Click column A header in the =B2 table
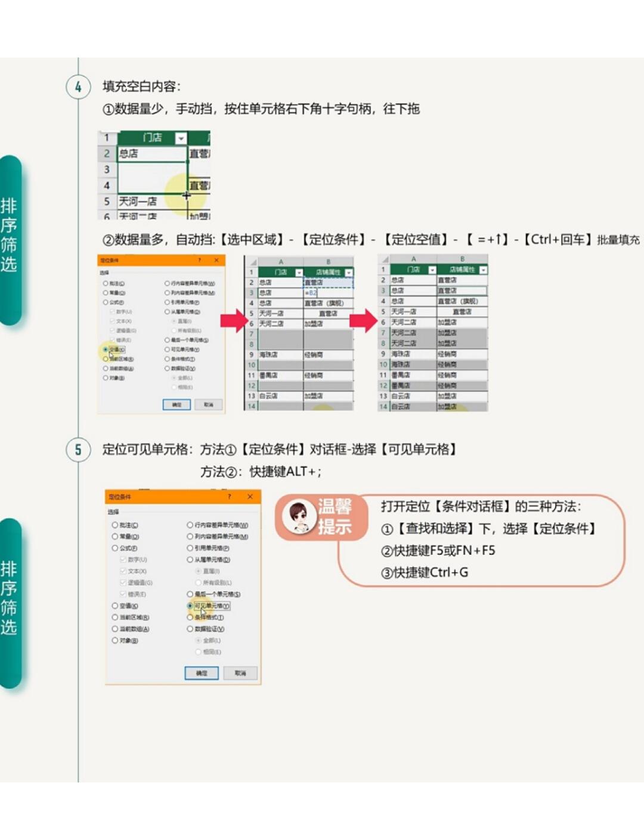The height and width of the screenshot is (840, 644). click(x=280, y=262)
